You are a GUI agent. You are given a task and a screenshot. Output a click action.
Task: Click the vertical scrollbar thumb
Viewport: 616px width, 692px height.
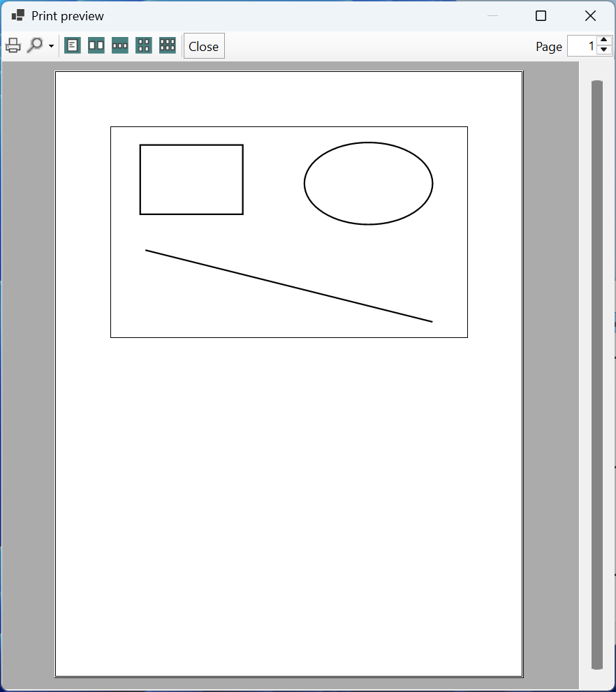point(597,375)
